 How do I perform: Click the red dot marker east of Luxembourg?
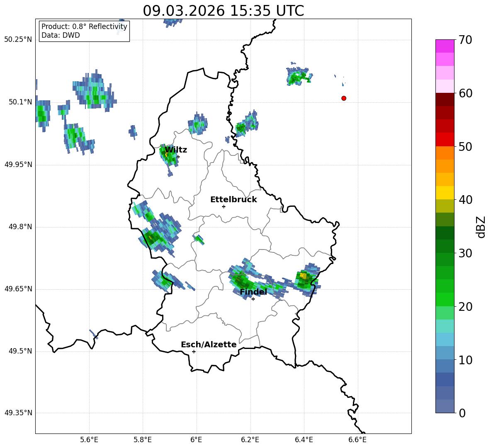(x=343, y=98)
